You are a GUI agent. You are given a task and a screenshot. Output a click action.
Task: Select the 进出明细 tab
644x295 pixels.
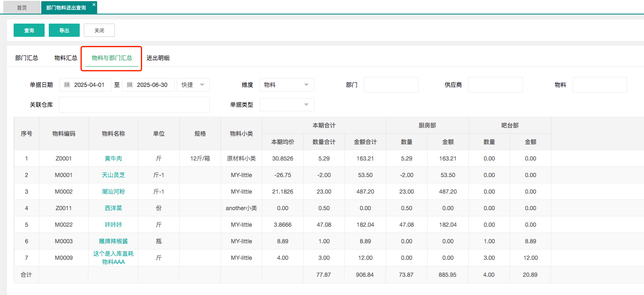click(x=158, y=58)
